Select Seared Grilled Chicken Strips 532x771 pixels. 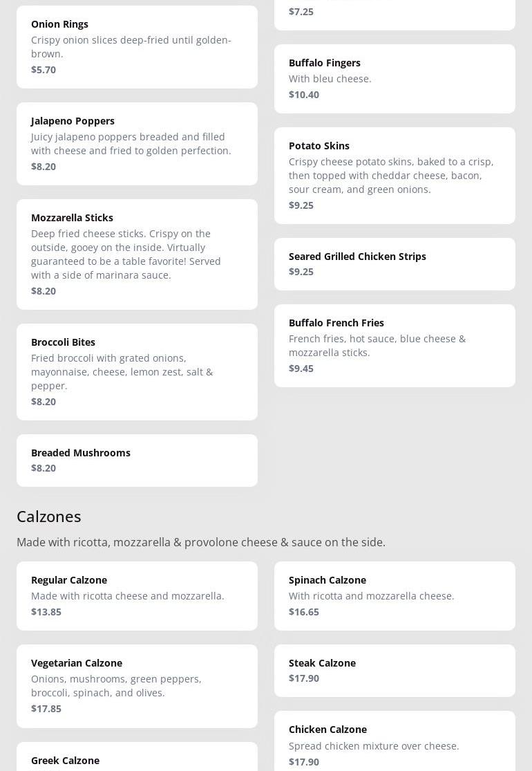(x=395, y=265)
